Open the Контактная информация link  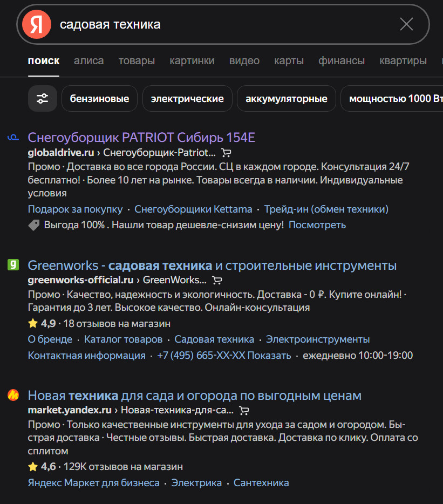[x=87, y=356]
